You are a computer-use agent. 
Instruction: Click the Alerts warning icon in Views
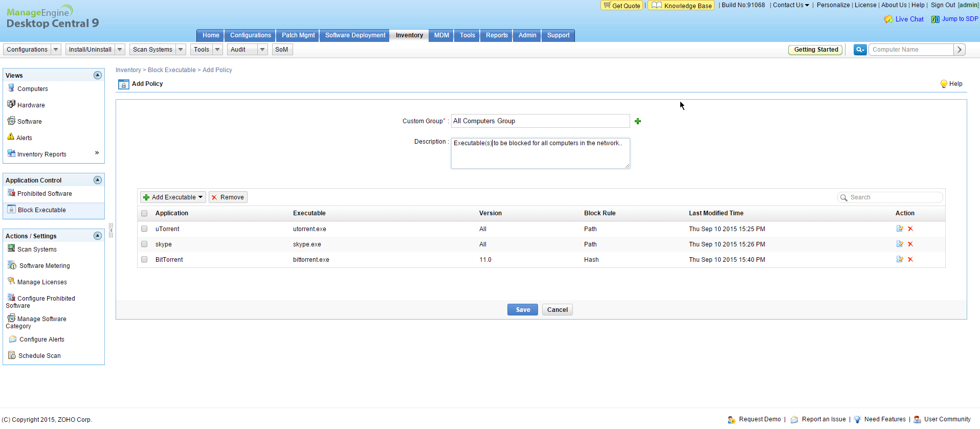11,137
